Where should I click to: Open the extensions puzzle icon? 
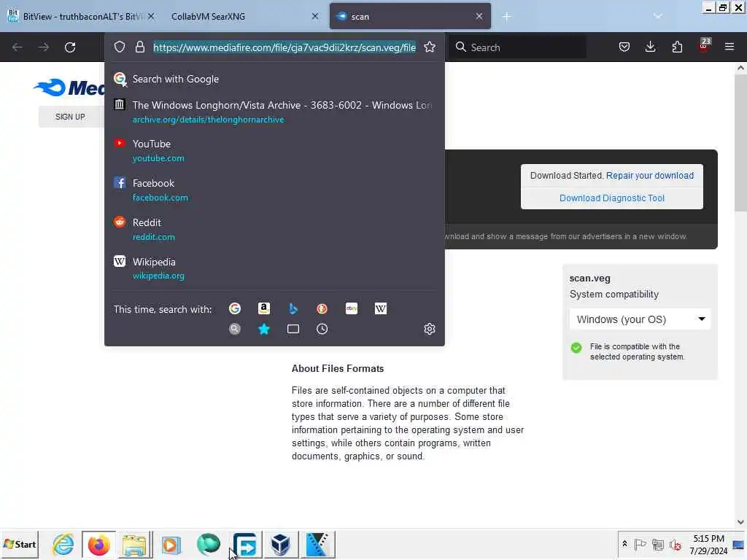coord(677,47)
